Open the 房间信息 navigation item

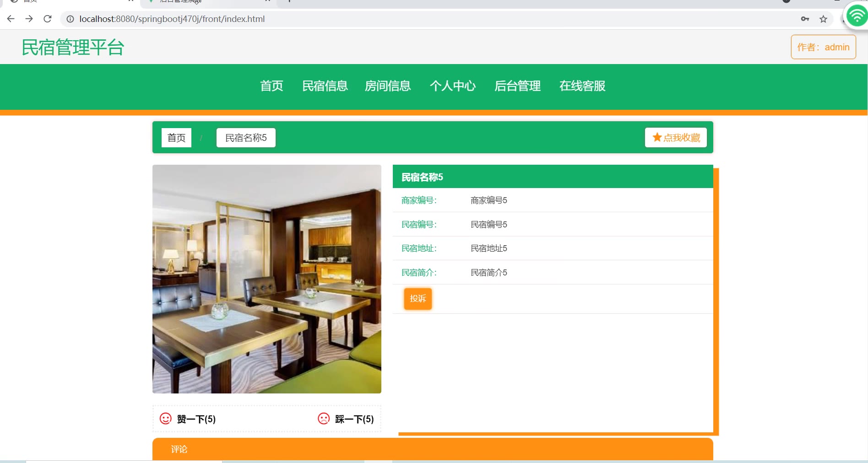tap(388, 86)
